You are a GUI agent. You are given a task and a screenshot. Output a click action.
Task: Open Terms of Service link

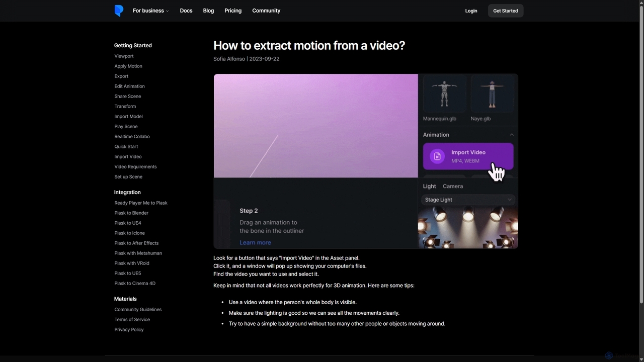pyautogui.click(x=132, y=320)
